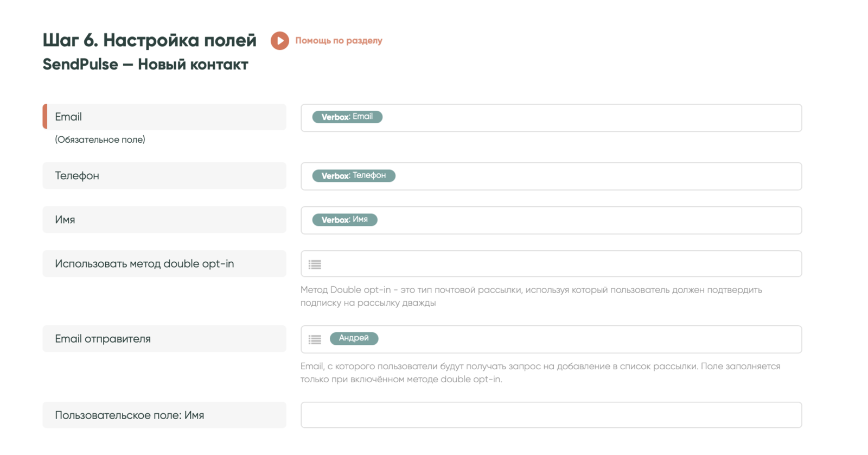This screenshot has width=868, height=455.
Task: Click the Email отправителя label
Action: [x=103, y=339]
